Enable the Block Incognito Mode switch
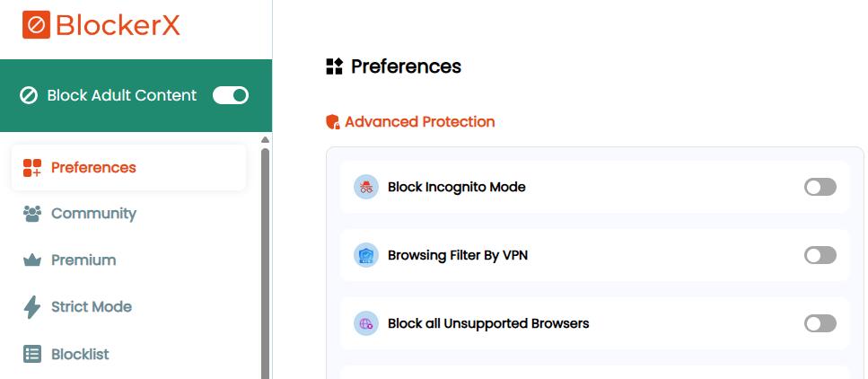 (820, 187)
